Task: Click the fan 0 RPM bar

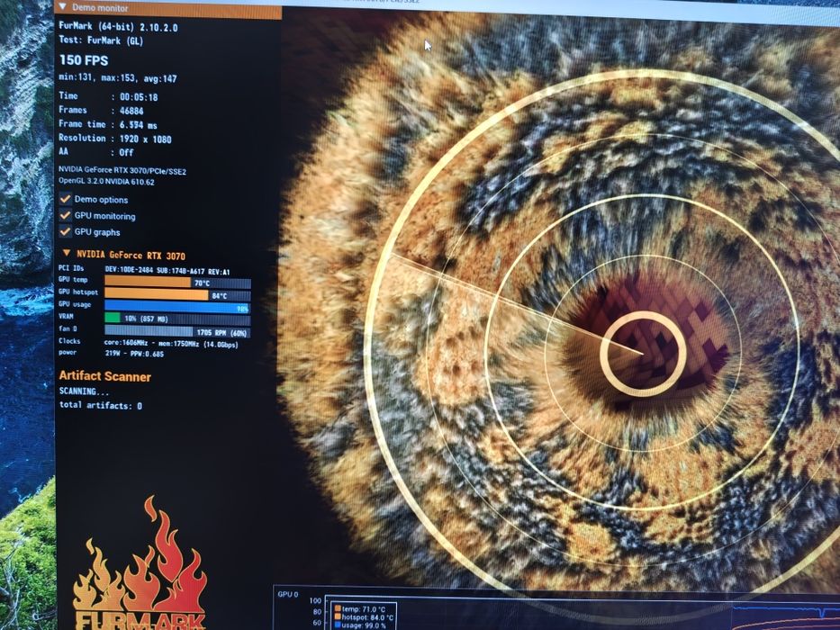Action: point(177,332)
